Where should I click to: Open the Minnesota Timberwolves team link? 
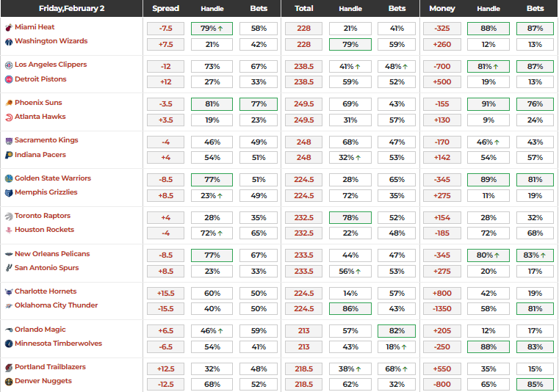pos(58,344)
